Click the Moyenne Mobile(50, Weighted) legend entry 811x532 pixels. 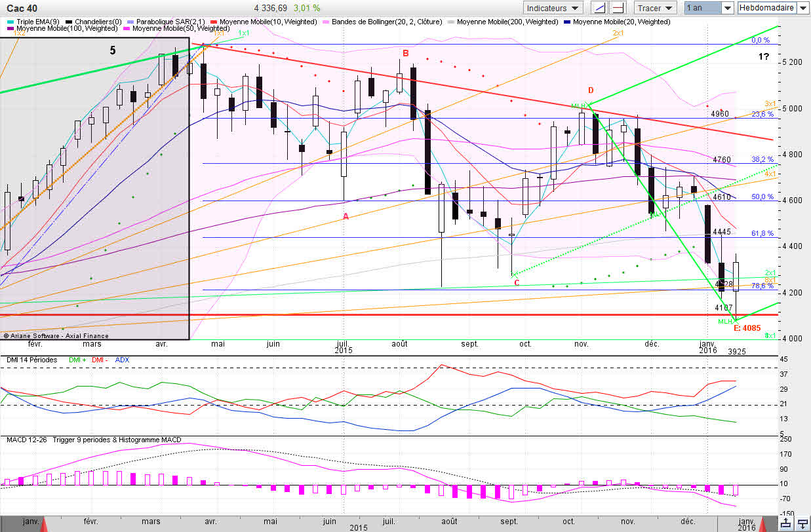[x=177, y=29]
